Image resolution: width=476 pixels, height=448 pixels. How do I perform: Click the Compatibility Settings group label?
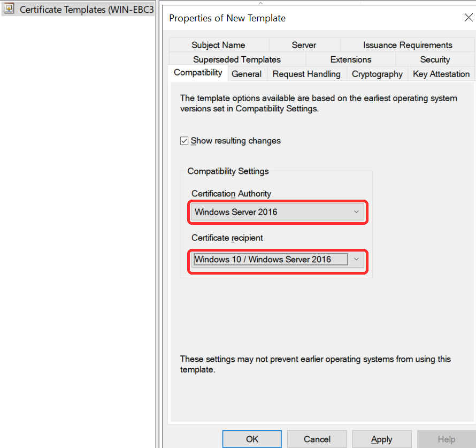pyautogui.click(x=228, y=171)
